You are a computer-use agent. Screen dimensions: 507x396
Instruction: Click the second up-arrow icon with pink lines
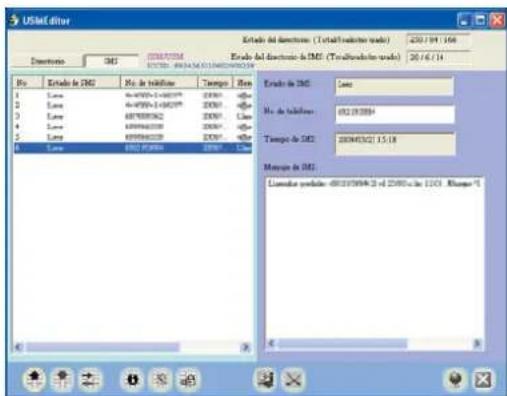(x=62, y=379)
